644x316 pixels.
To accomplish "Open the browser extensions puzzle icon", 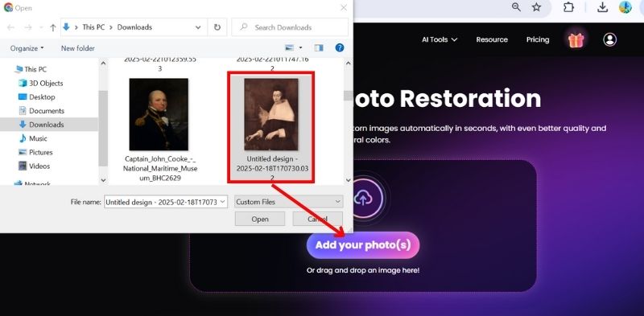I will (568, 7).
